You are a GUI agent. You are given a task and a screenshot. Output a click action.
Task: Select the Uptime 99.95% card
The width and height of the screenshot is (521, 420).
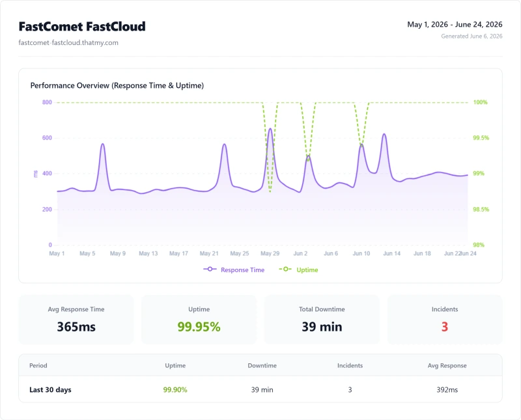click(x=199, y=320)
